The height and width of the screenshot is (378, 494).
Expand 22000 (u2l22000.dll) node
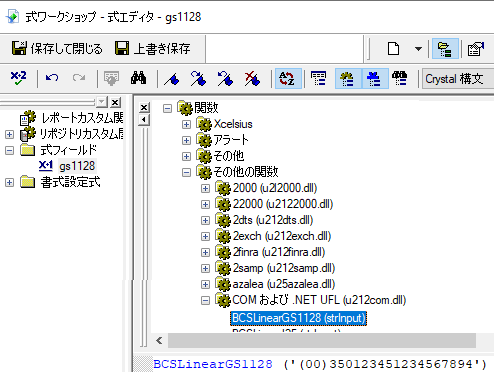[x=205, y=204]
